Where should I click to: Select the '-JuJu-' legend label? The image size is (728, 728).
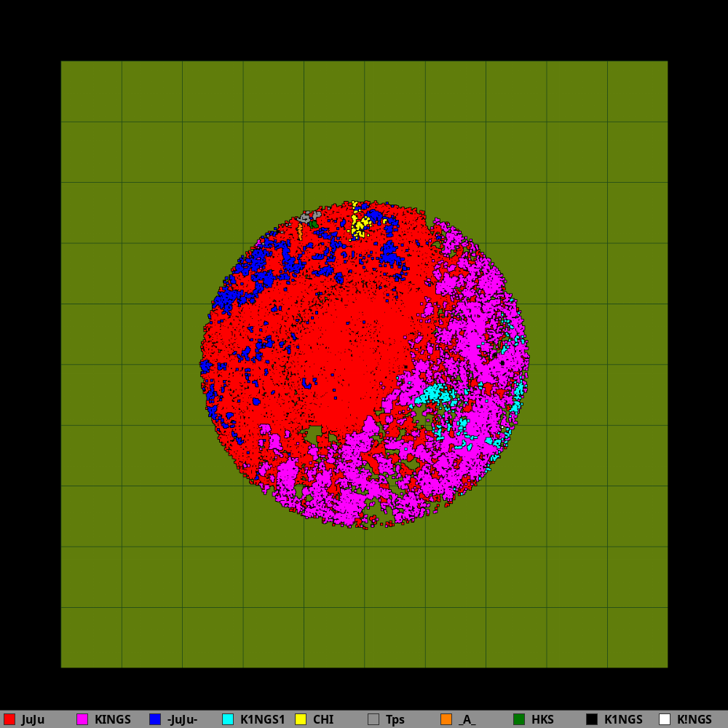tap(183, 720)
